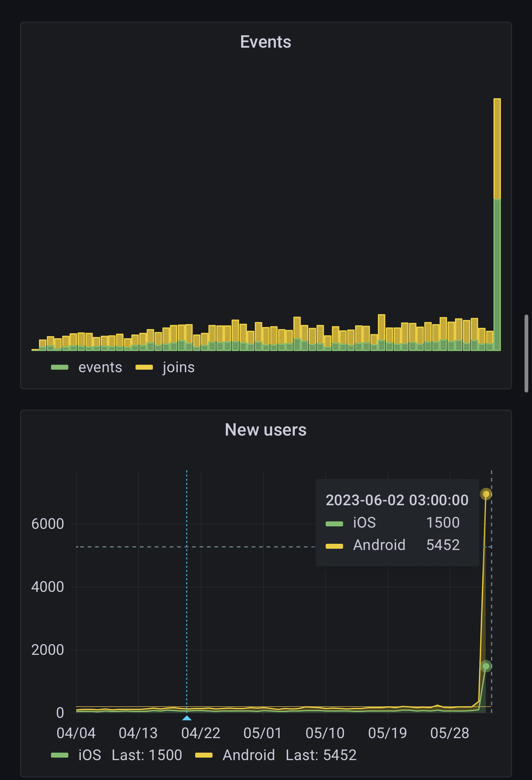Click the tooltip iOS value 1500
This screenshot has width=532, height=780.
click(443, 523)
